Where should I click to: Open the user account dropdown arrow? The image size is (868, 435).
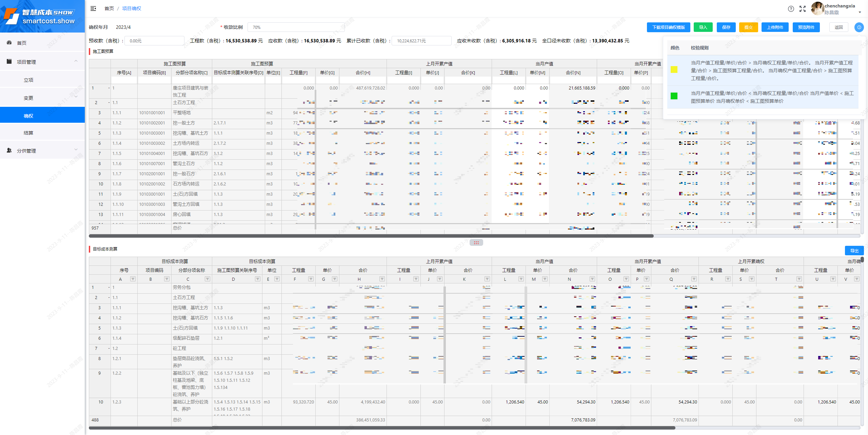tap(860, 13)
